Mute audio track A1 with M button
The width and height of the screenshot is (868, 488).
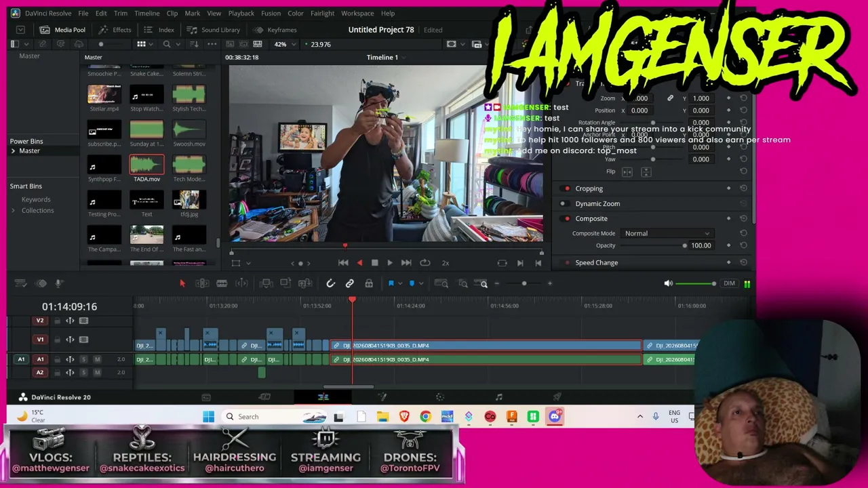[97, 359]
